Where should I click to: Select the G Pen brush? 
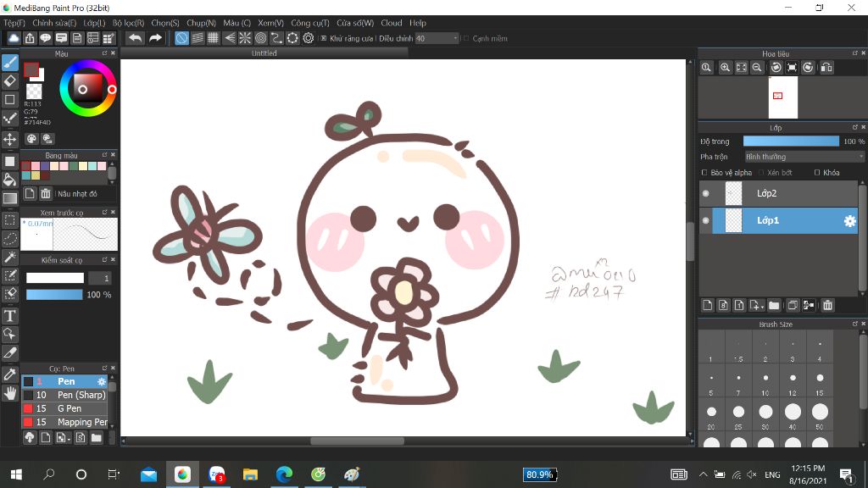tap(64, 408)
